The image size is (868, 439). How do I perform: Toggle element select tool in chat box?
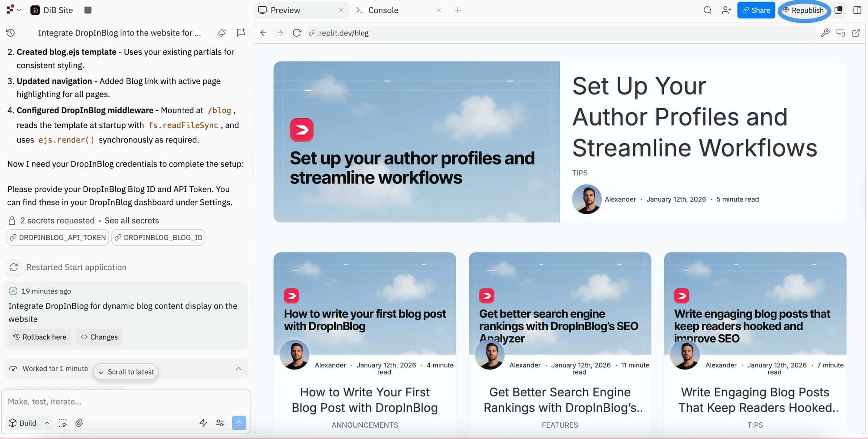click(x=63, y=423)
